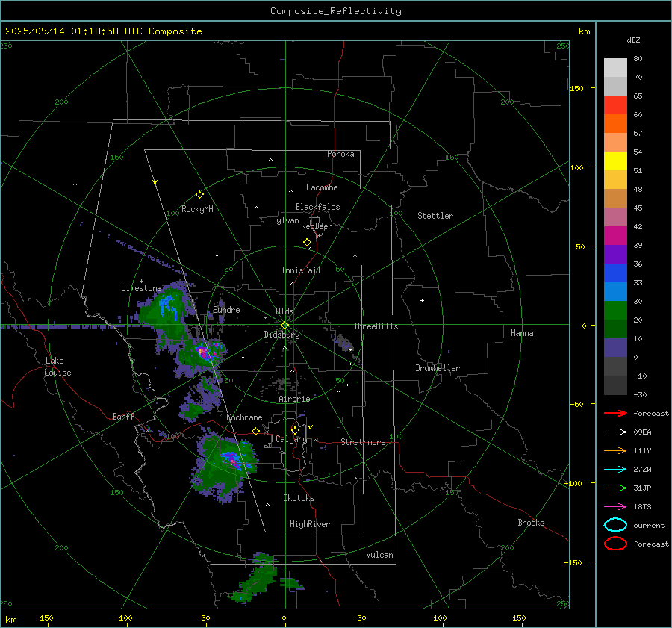Click the Olds label
Image resolution: width=672 pixels, height=628 pixels.
pos(284,311)
